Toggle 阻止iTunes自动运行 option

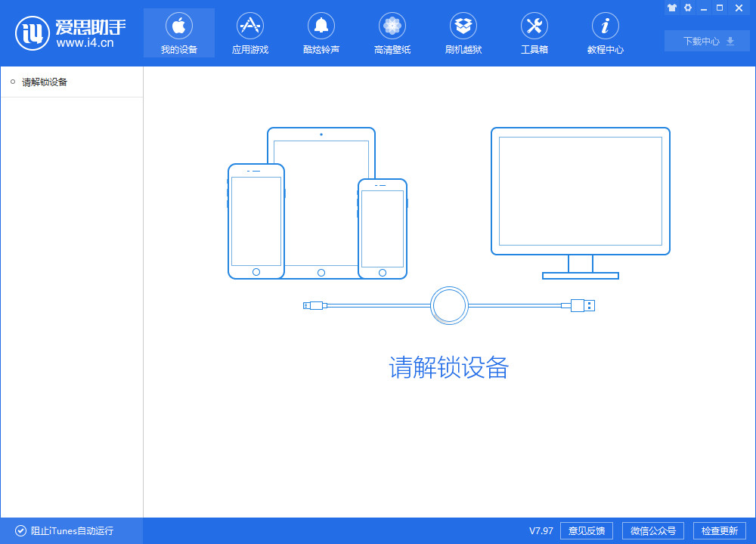pos(64,530)
